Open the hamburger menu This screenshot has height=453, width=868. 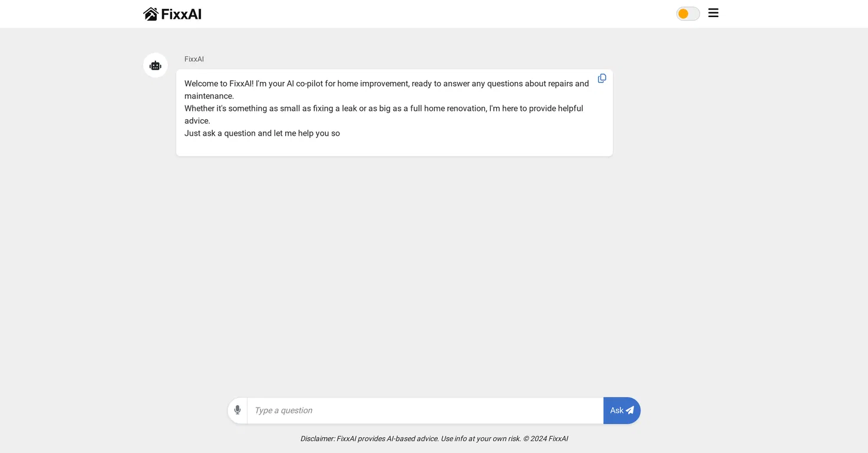coord(713,13)
